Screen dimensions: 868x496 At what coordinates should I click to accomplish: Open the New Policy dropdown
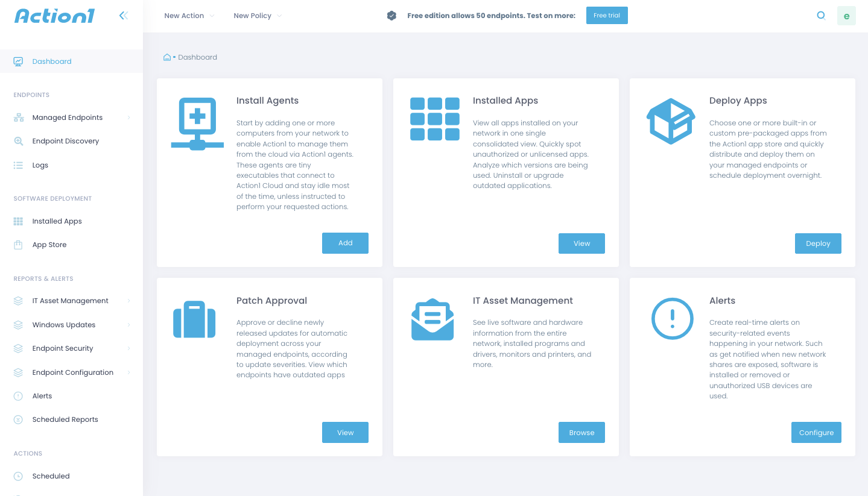[258, 16]
